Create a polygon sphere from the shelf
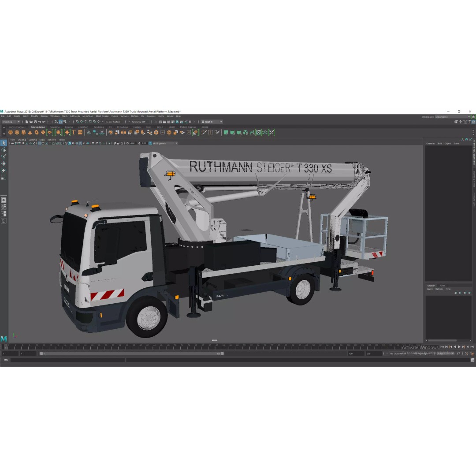Viewport: 476px width, 476px height. [x=11, y=132]
